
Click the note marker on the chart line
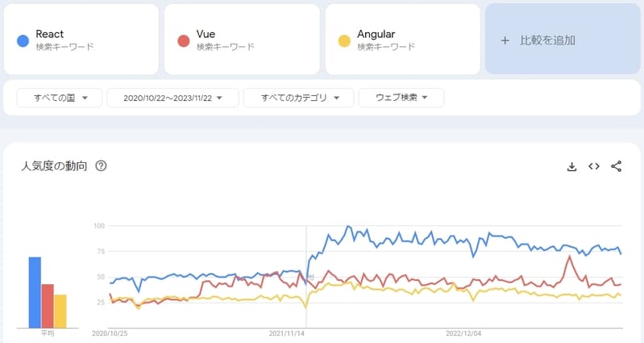click(x=310, y=277)
